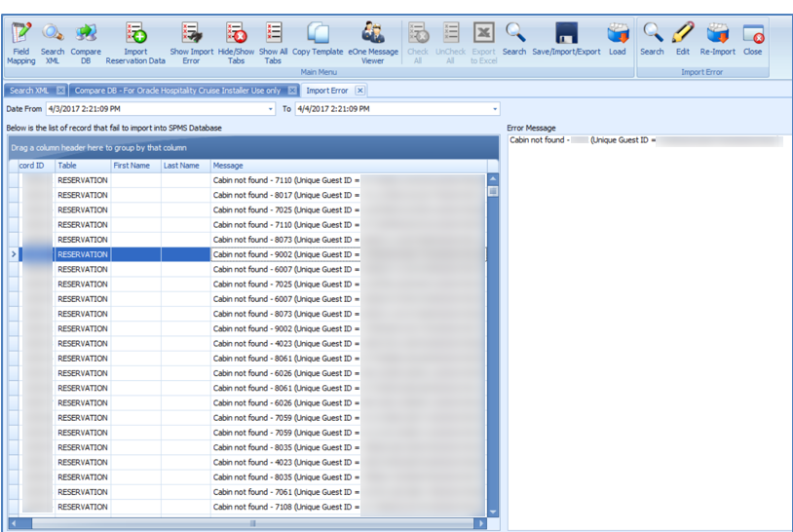Select the Import Error tab
The width and height of the screenshot is (793, 532).
point(326,91)
